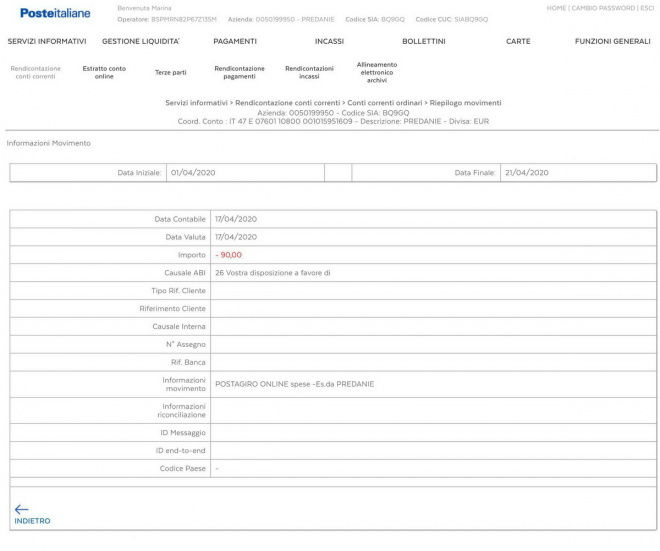Click the INDIETRO back link

tap(32, 521)
